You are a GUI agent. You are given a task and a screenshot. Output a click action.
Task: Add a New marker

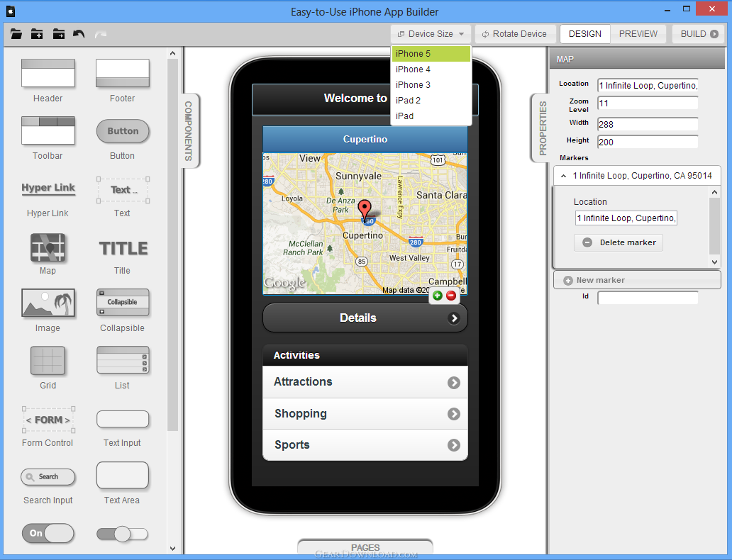click(637, 280)
